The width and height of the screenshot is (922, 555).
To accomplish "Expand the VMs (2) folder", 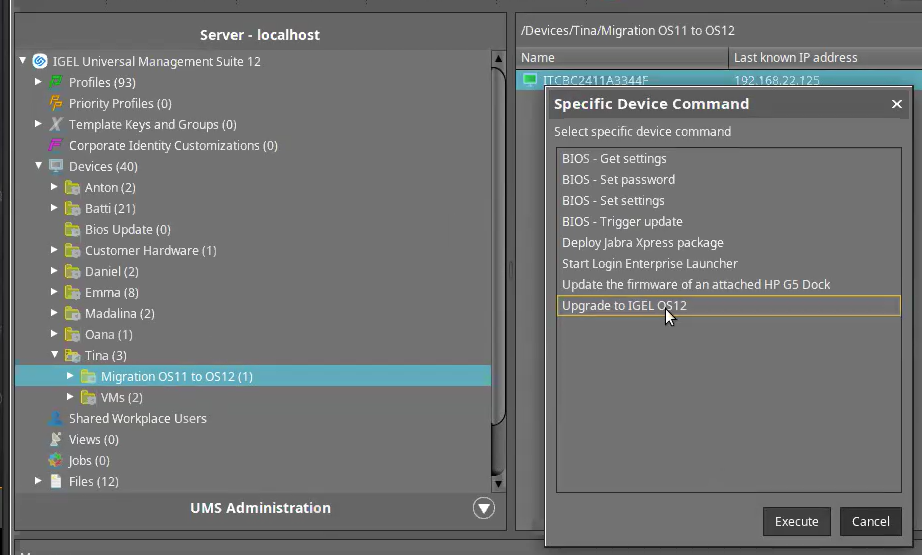I will 70,397.
